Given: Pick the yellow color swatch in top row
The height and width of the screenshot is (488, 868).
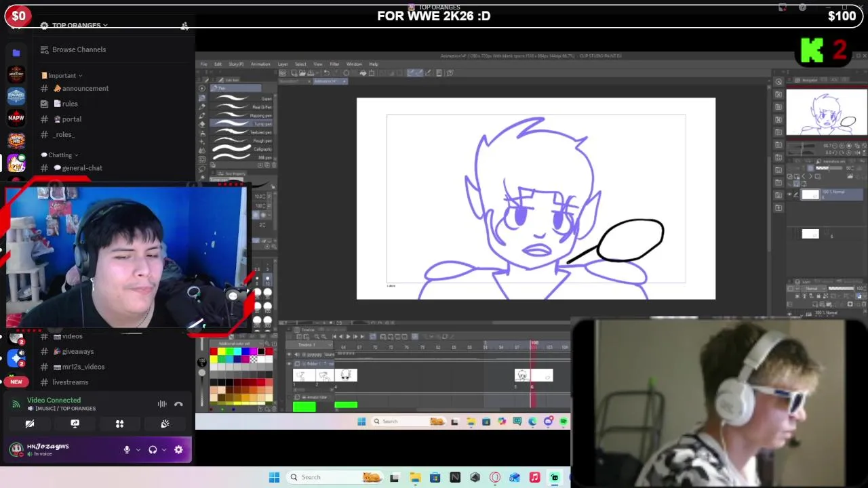Looking at the screenshot, I should click(221, 352).
